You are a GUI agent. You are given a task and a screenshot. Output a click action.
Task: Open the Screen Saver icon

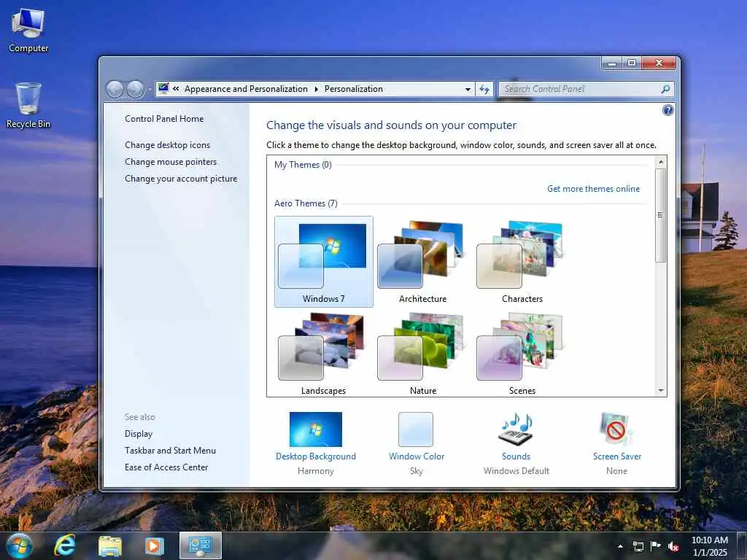(616, 429)
